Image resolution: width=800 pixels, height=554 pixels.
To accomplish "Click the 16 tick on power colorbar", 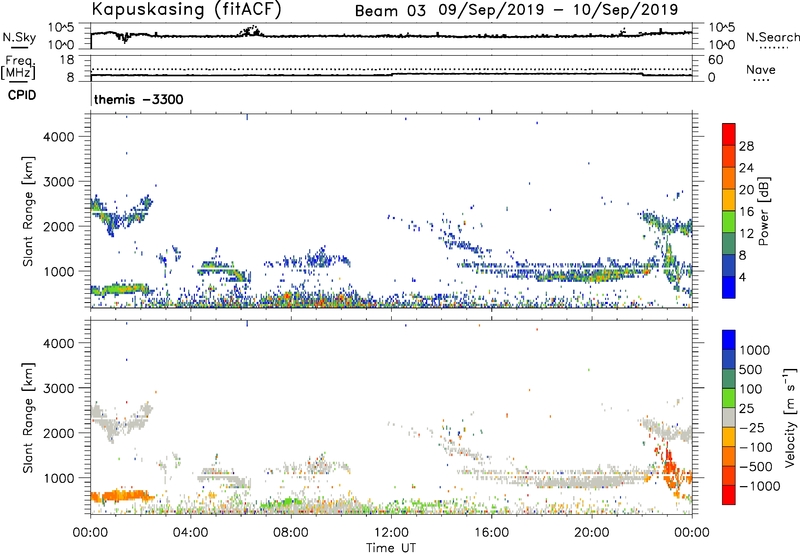I will point(746,211).
